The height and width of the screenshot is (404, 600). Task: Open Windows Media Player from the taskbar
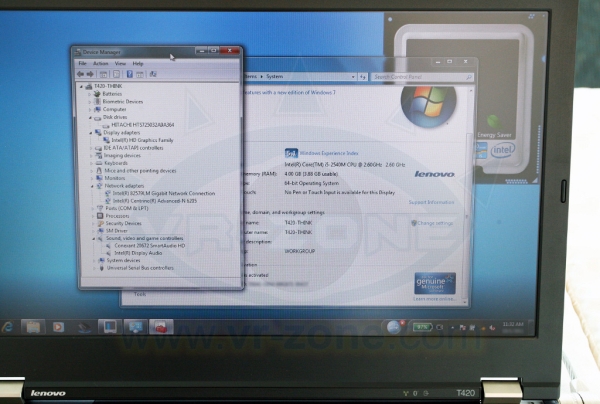(58, 327)
